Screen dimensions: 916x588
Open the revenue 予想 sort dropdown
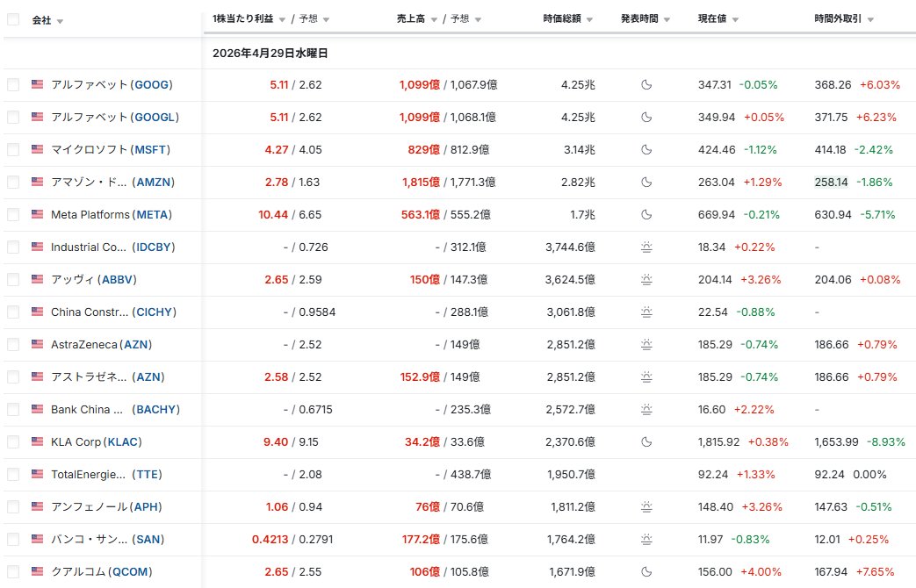click(478, 20)
